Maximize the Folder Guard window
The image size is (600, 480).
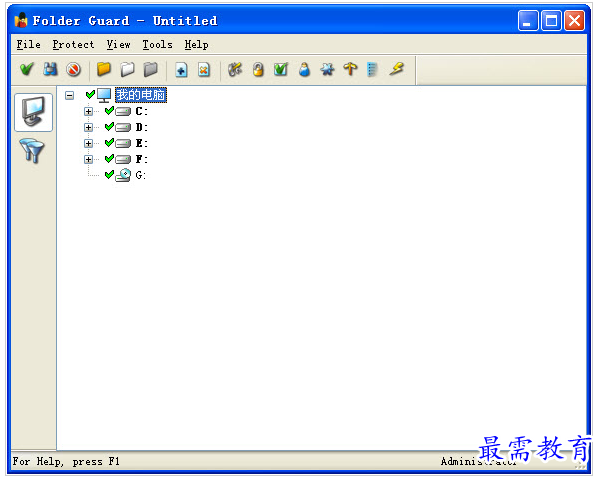coord(551,20)
